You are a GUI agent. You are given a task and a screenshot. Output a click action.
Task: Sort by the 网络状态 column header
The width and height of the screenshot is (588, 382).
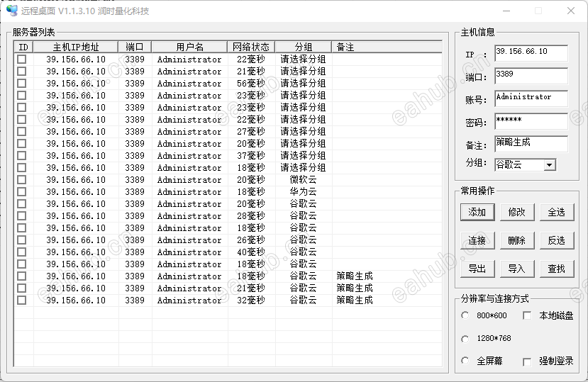point(251,47)
